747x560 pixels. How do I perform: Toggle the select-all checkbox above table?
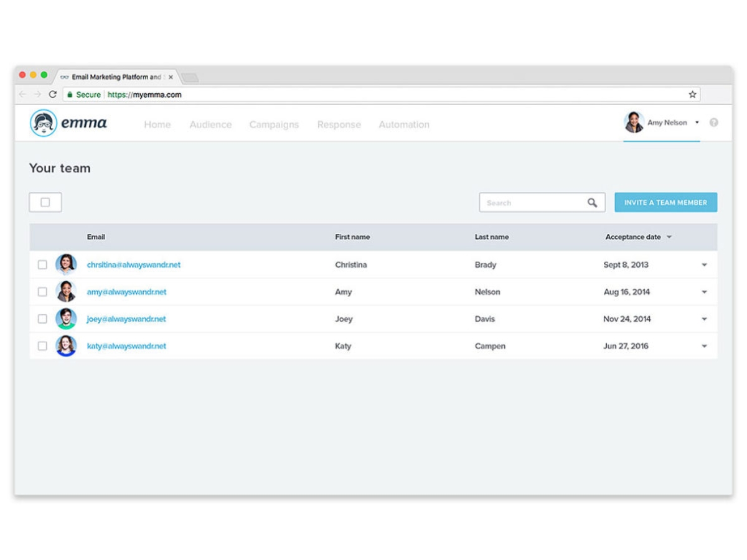pyautogui.click(x=45, y=202)
